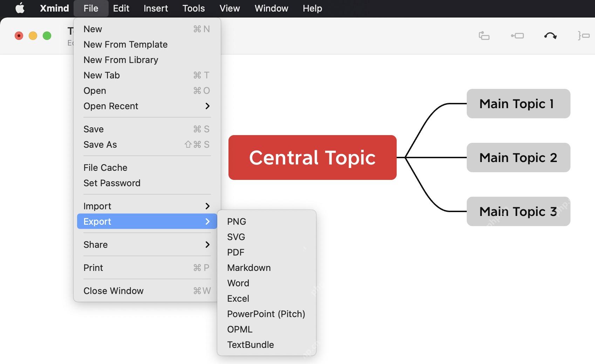Select the Main Topic 1 node
595x364 pixels.
point(519,104)
